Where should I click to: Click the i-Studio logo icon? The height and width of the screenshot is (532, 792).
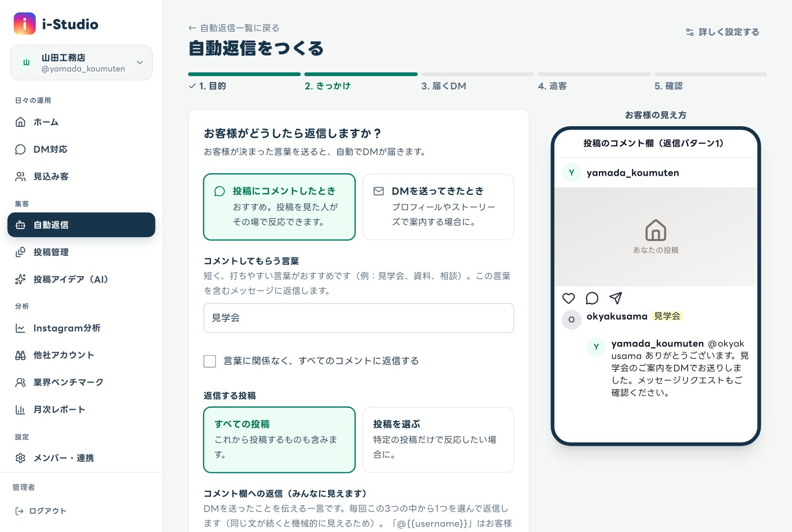click(x=25, y=24)
